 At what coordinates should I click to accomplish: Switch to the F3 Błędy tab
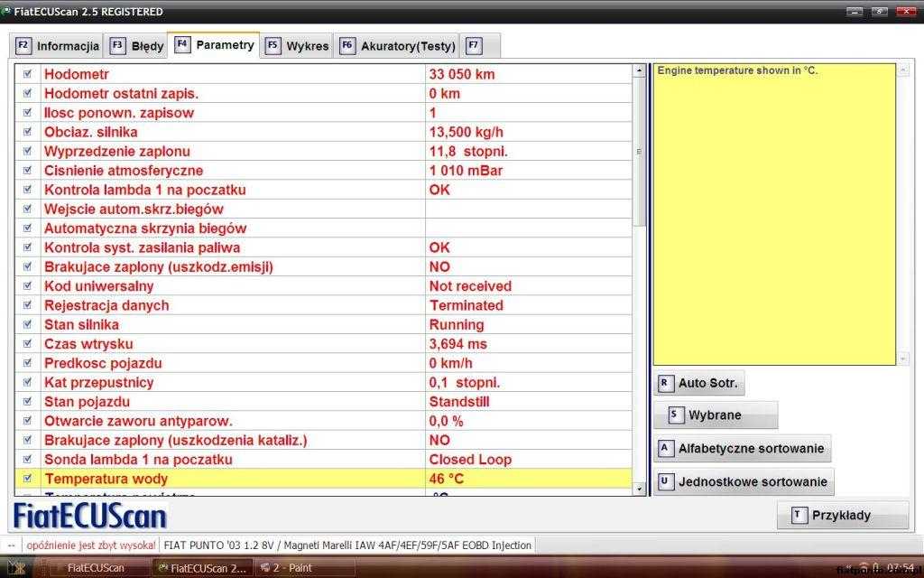pos(137,46)
